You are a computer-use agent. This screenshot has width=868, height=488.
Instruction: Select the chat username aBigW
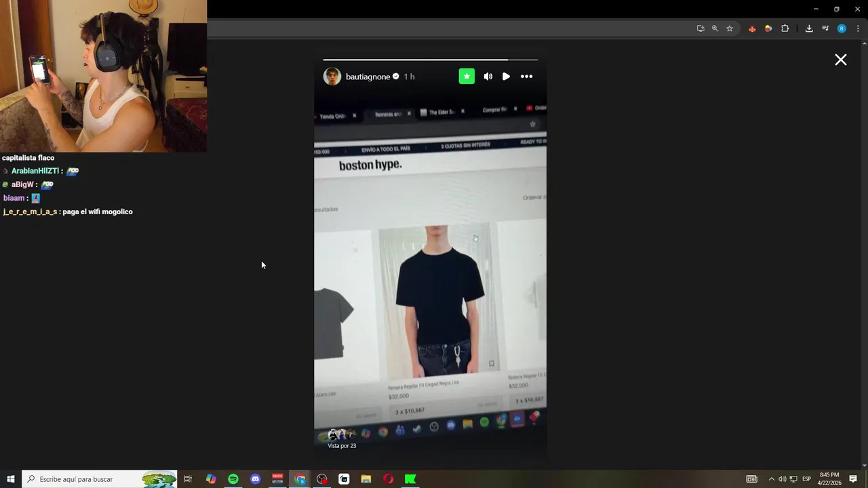[x=22, y=184]
